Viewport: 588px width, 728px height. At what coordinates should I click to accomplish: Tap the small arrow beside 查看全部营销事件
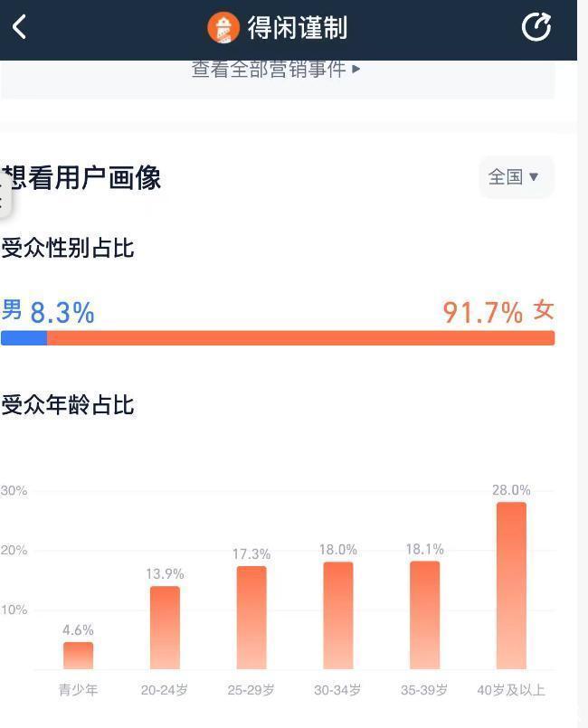pos(356,69)
